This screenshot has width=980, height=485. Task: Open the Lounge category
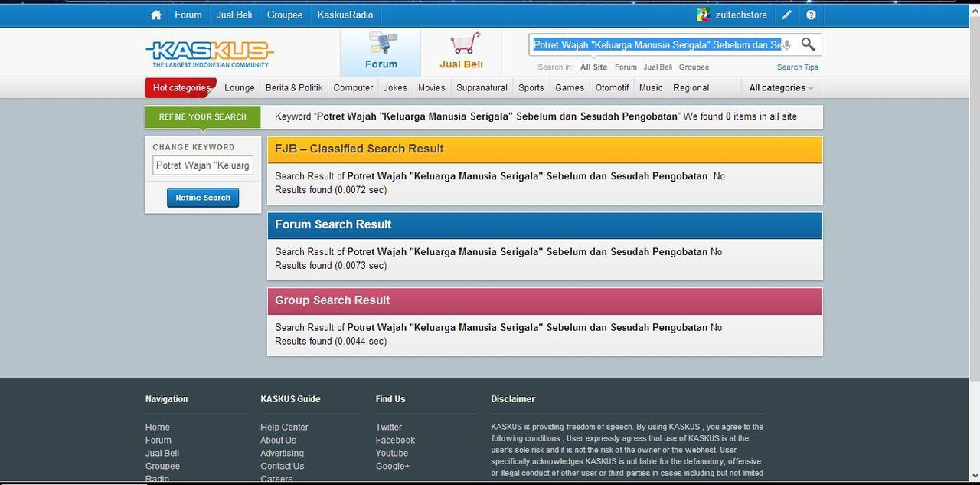coord(240,88)
